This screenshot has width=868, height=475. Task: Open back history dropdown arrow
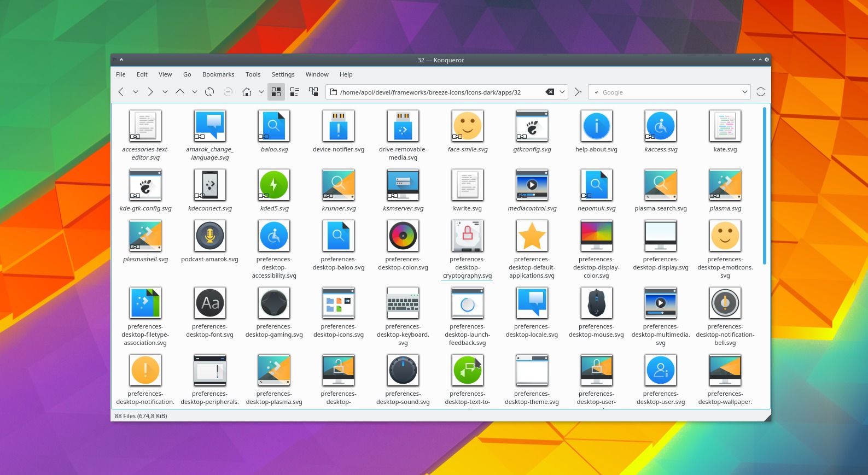136,92
